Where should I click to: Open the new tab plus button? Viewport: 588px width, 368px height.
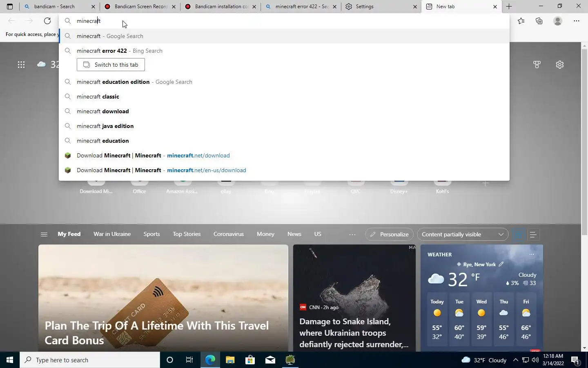(509, 7)
